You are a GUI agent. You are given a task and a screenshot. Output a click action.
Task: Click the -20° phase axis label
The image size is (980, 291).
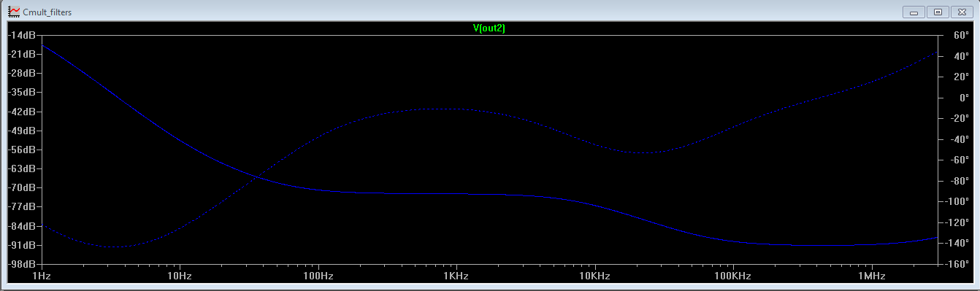(x=959, y=118)
